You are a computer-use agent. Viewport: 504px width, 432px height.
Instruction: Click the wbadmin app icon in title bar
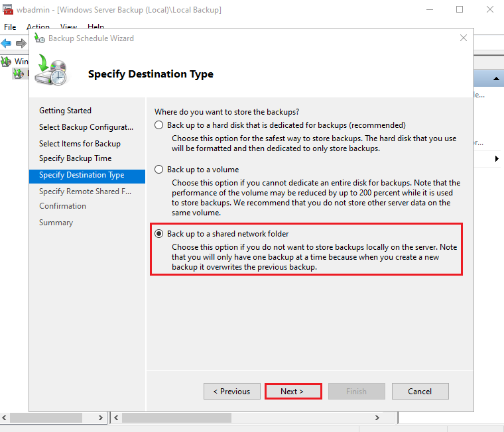coord(8,10)
